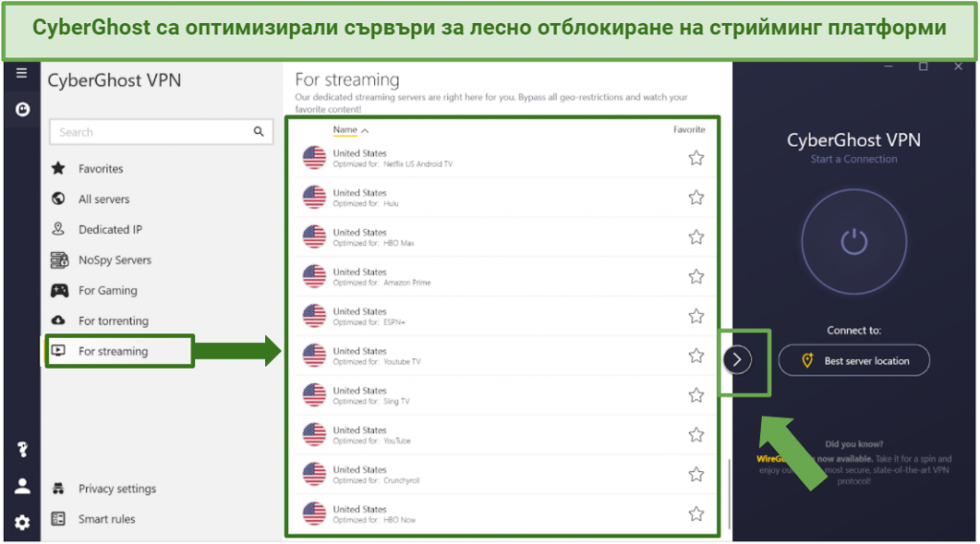Click the US flag for ESPN+ server
This screenshot has height=544, width=980.
pos(314,316)
